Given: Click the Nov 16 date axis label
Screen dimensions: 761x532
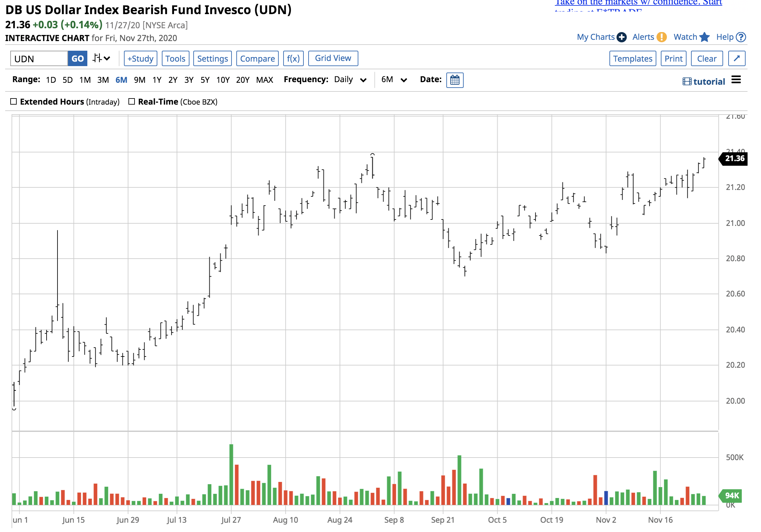Looking at the screenshot, I should tap(660, 520).
